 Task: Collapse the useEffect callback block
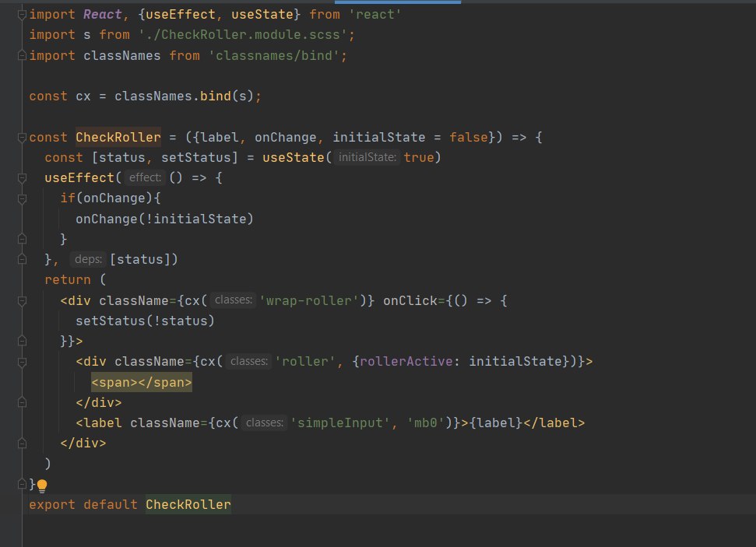coord(22,178)
